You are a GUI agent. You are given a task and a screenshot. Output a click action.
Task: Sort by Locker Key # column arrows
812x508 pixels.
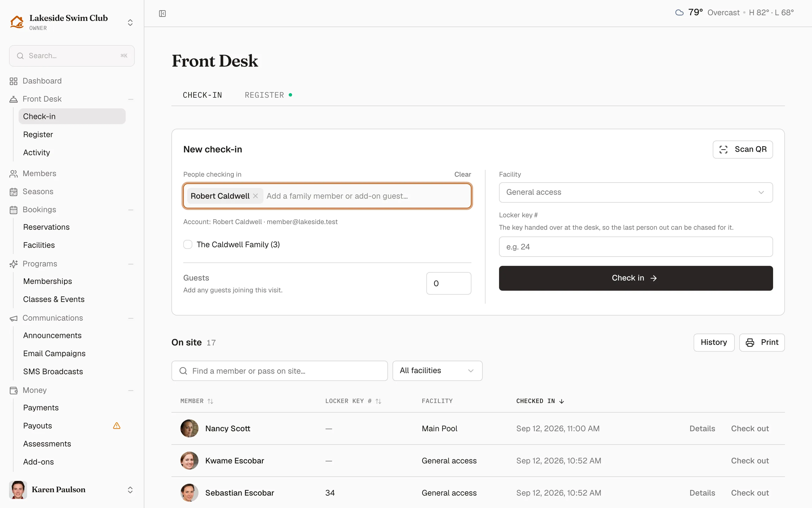click(x=378, y=401)
